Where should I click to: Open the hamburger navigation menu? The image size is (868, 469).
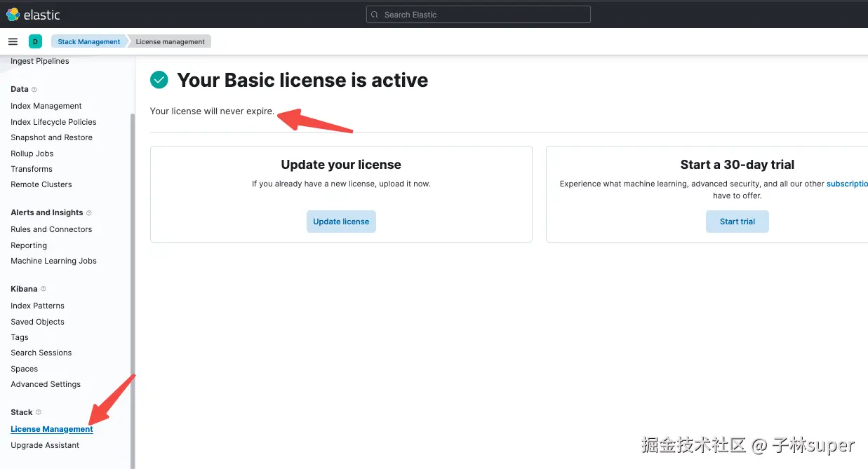click(13, 41)
